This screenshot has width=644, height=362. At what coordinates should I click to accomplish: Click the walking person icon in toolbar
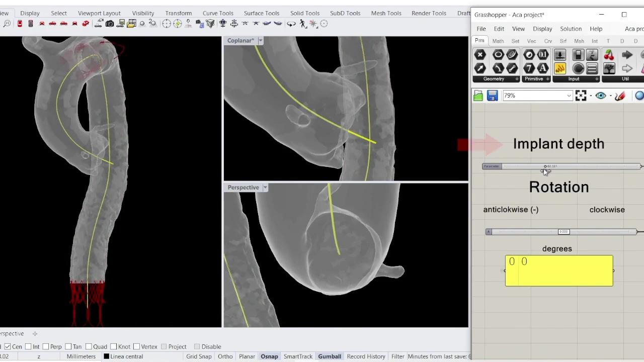302,24
